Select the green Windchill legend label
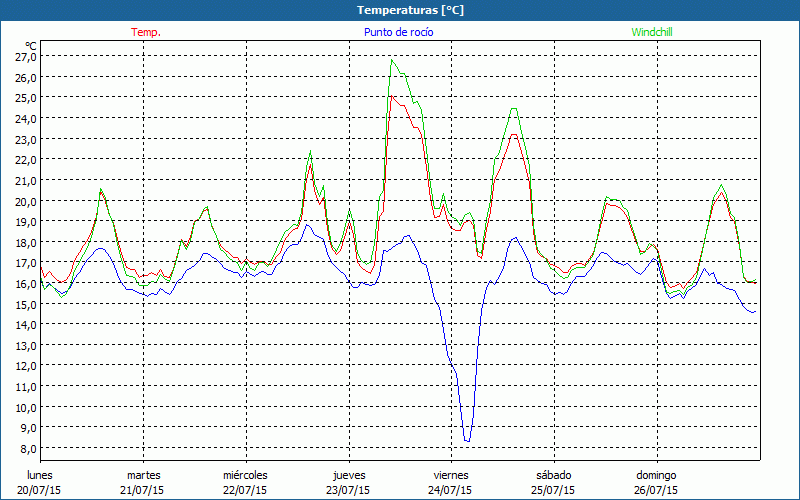 [x=651, y=32]
